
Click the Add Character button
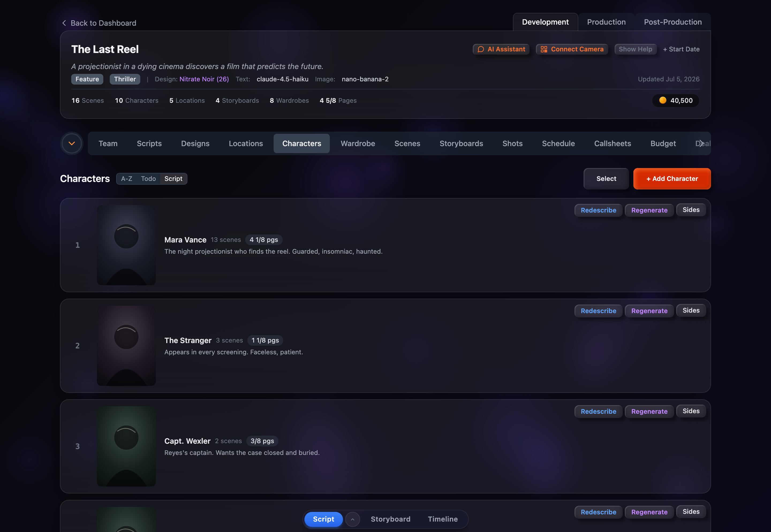point(672,179)
